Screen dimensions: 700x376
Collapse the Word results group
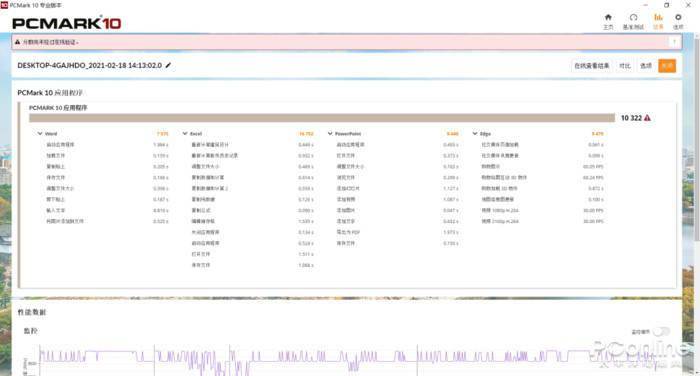pos(40,133)
